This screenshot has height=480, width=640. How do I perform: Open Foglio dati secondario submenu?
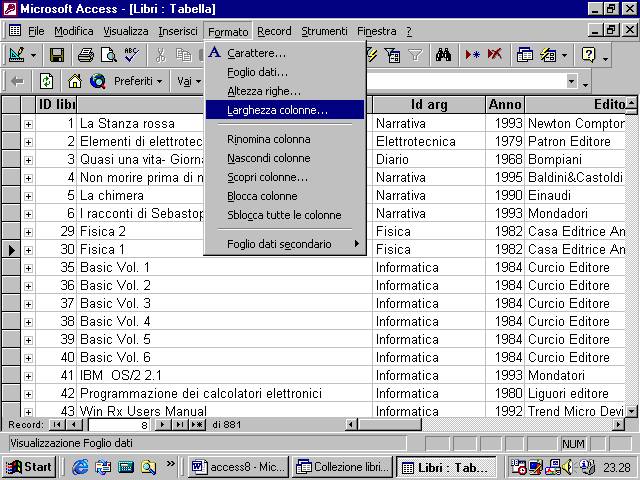click(284, 244)
